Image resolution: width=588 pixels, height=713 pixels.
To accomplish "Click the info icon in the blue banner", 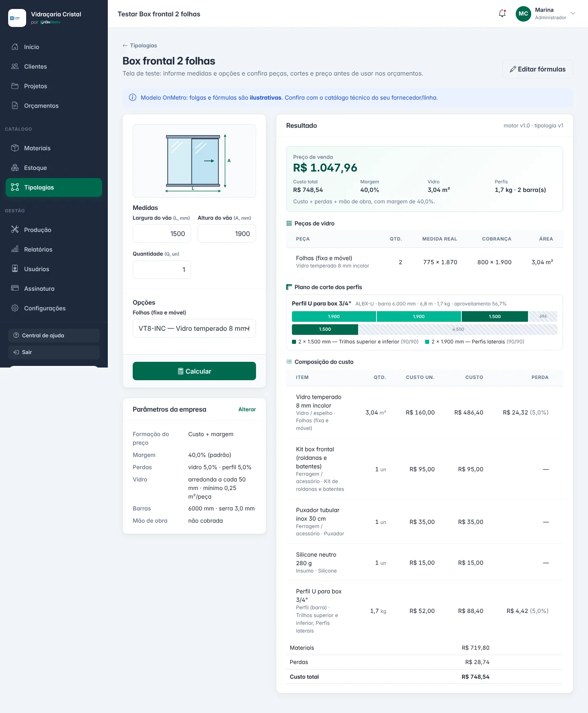I will 133,98.
